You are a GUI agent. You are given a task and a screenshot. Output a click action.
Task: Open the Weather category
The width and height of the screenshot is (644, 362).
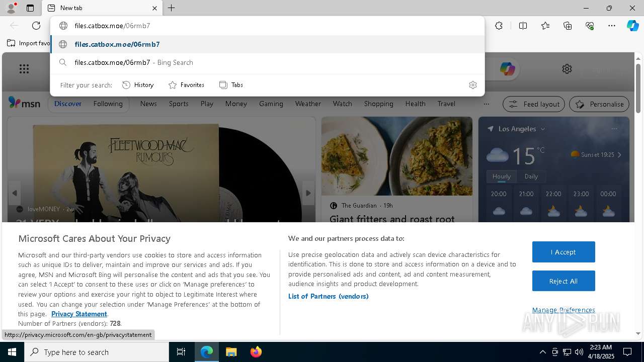coord(308,104)
